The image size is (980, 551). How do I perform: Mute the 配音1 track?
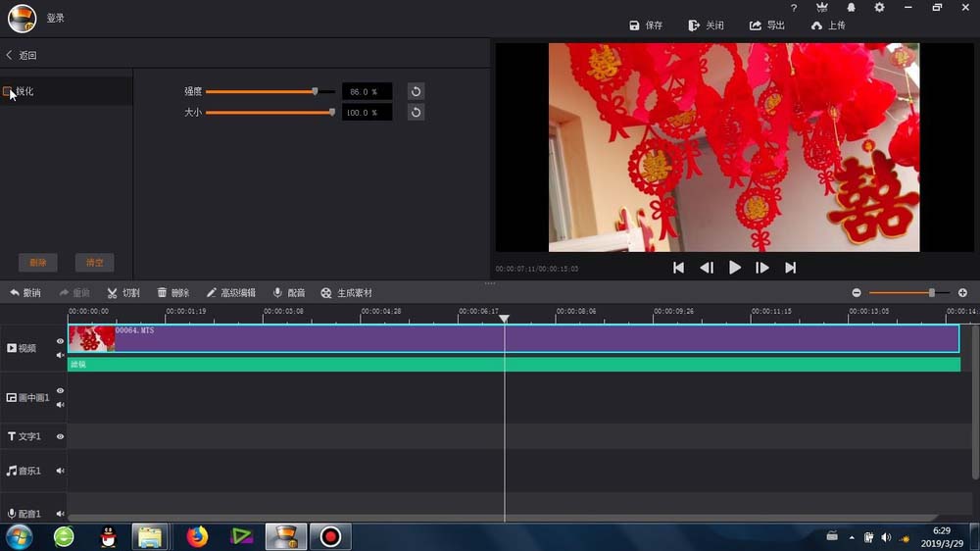60,514
